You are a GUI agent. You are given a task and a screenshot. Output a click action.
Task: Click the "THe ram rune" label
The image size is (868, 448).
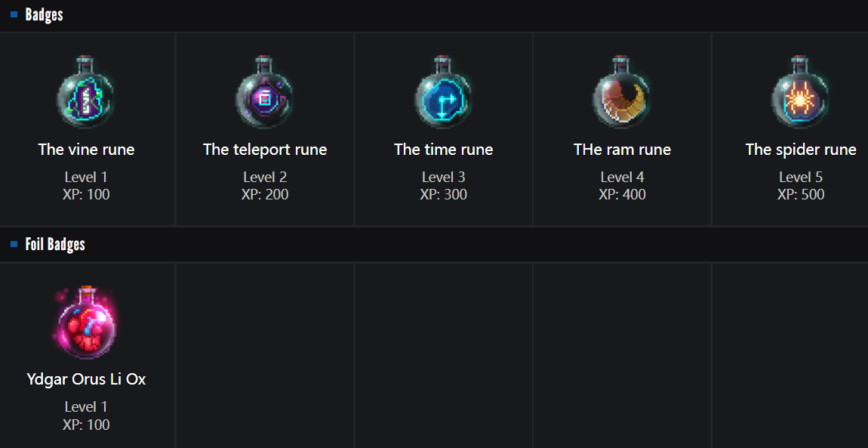coord(622,150)
